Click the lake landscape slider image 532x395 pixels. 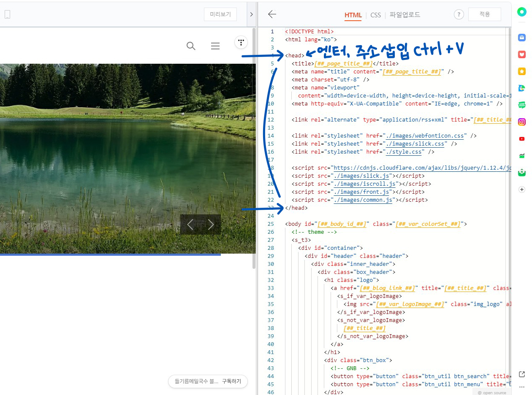(128, 158)
